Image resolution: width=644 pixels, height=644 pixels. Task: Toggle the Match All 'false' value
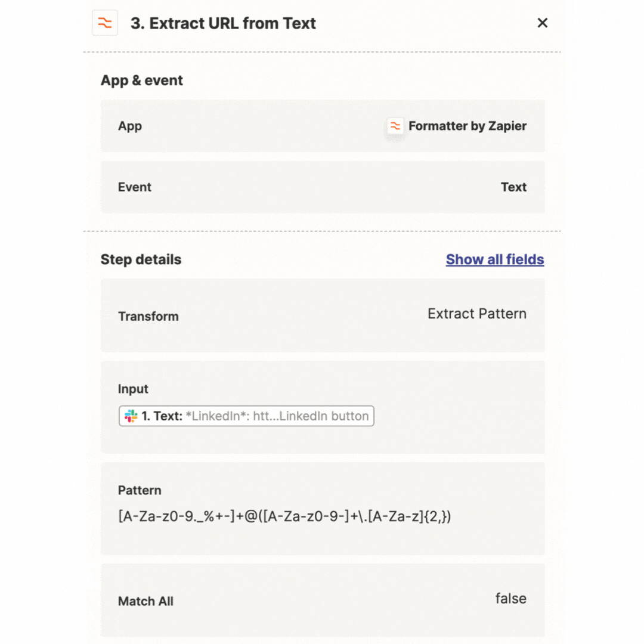click(510, 598)
